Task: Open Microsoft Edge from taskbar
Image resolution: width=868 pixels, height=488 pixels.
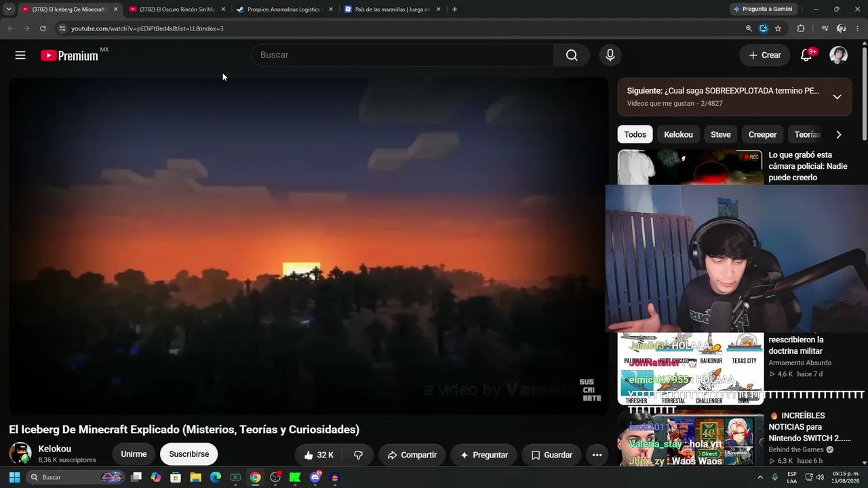Action: (216, 477)
